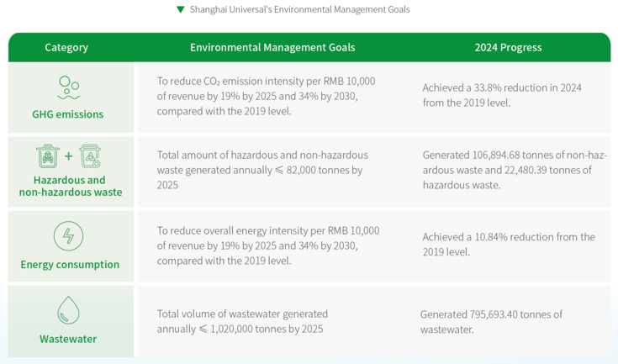Click the 33.8% reduction progress text

pyautogui.click(x=502, y=95)
